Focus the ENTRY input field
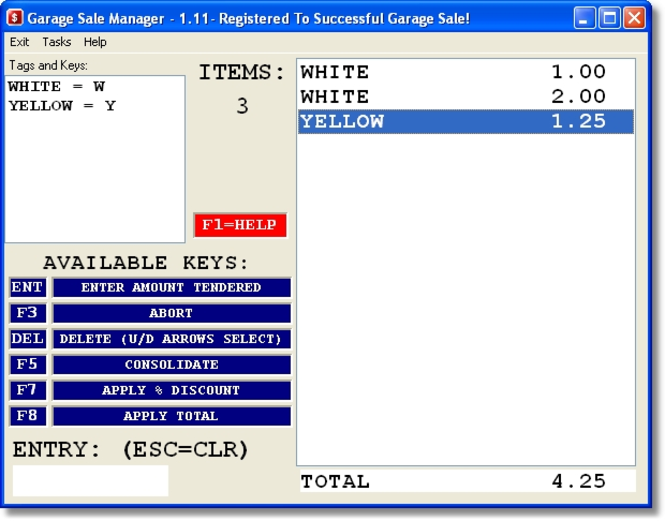 [x=90, y=481]
